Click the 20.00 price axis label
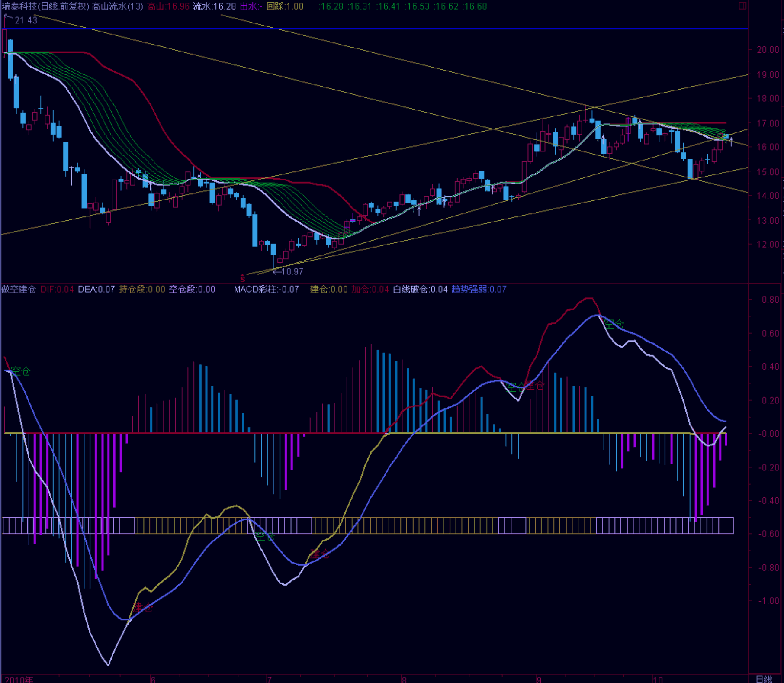This screenshot has height=683, width=784. pyautogui.click(x=768, y=50)
